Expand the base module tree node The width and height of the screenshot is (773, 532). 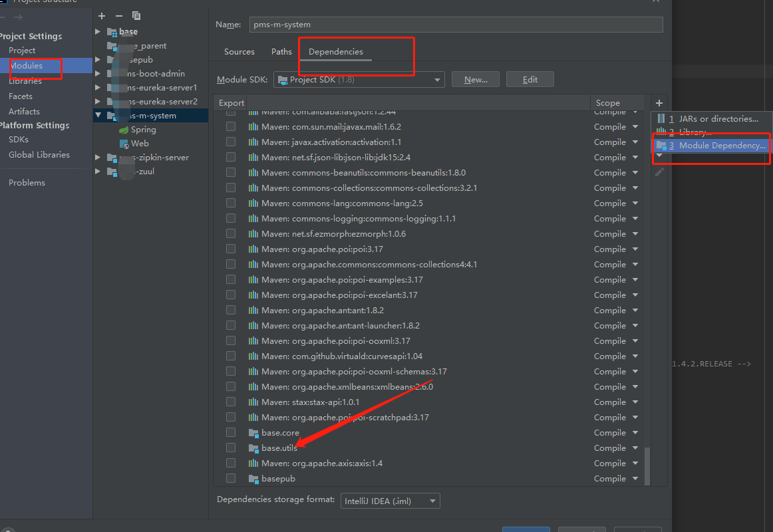tap(98, 31)
